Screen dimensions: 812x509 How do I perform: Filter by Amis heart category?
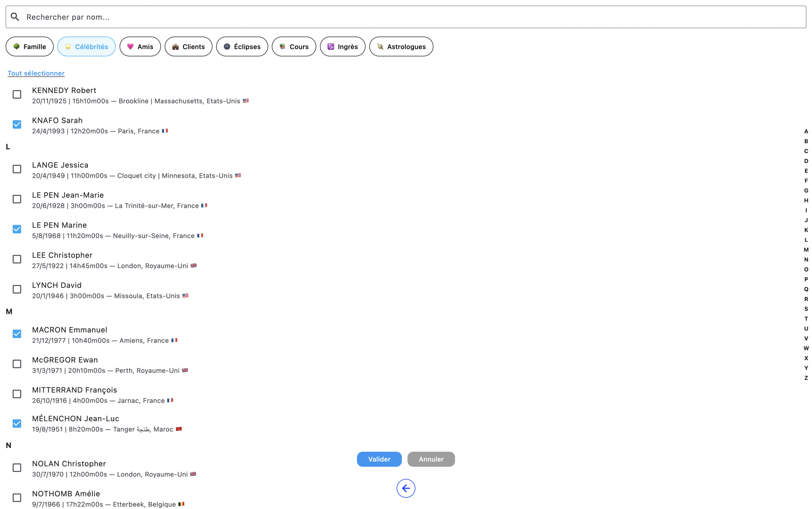pos(140,47)
